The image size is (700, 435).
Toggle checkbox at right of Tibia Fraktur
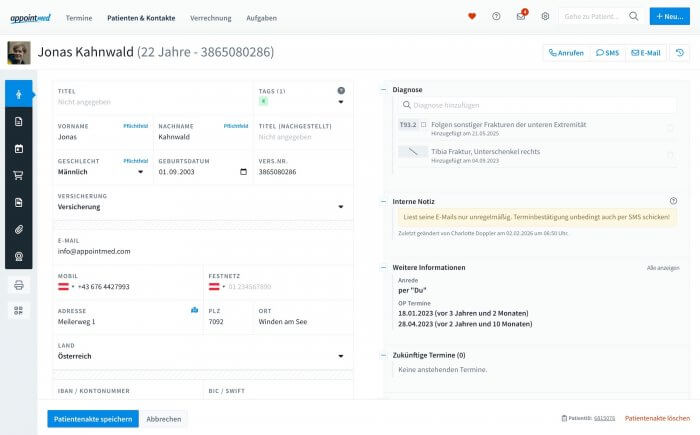(x=670, y=155)
